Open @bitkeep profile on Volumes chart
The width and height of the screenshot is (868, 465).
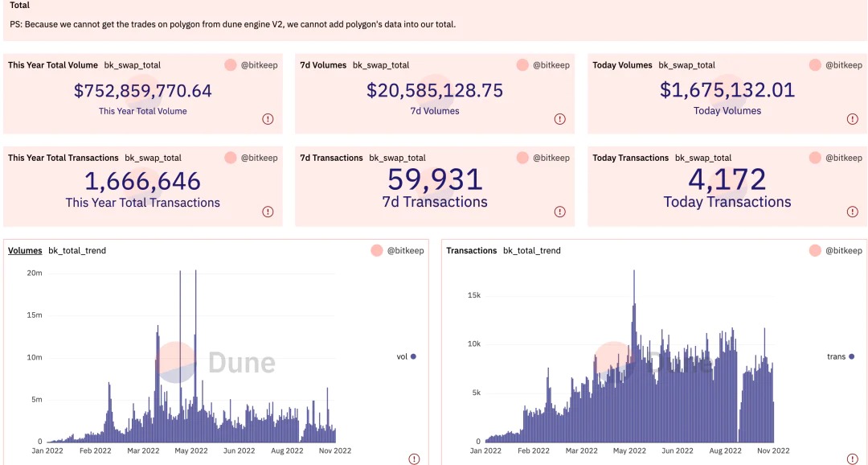click(412, 250)
